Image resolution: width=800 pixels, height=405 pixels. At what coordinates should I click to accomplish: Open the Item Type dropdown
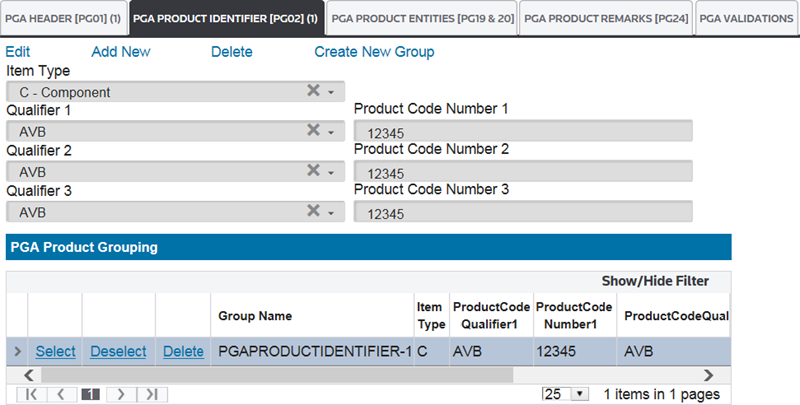(x=331, y=92)
